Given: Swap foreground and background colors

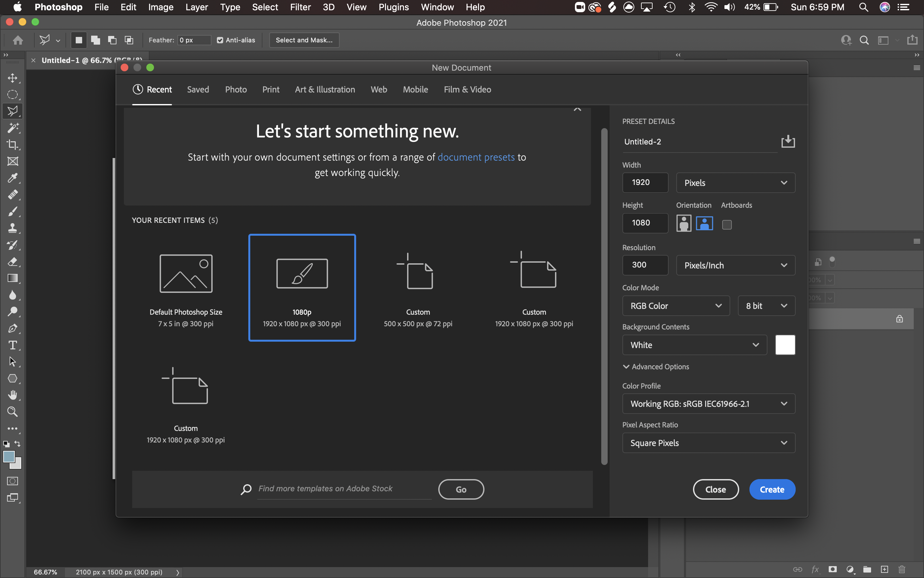Looking at the screenshot, I should point(18,444).
